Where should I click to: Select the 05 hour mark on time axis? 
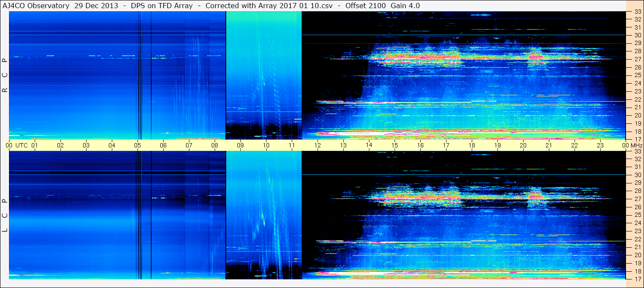click(138, 145)
